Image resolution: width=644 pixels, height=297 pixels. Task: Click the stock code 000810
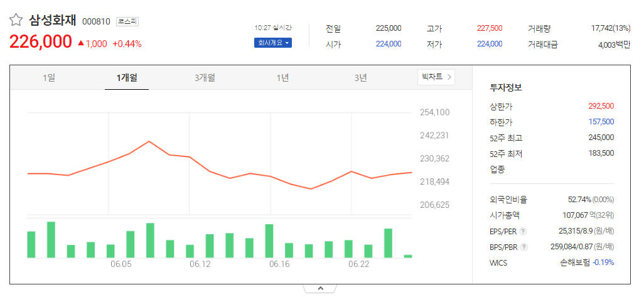pos(96,21)
